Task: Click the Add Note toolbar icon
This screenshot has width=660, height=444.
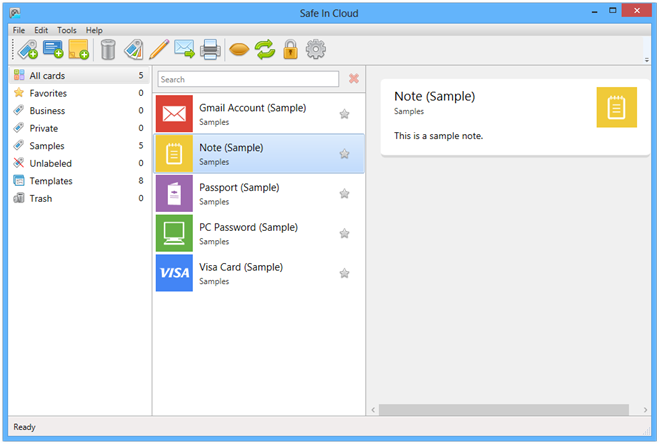Action: (x=79, y=50)
